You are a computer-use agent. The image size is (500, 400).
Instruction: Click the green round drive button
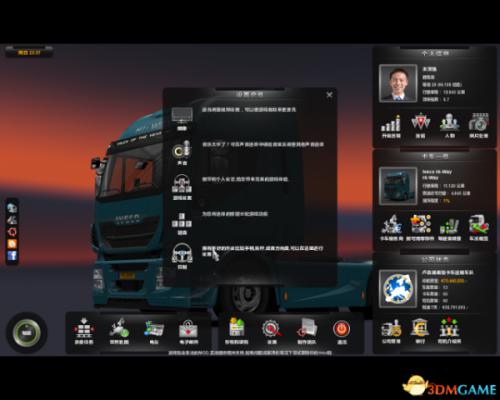27,332
